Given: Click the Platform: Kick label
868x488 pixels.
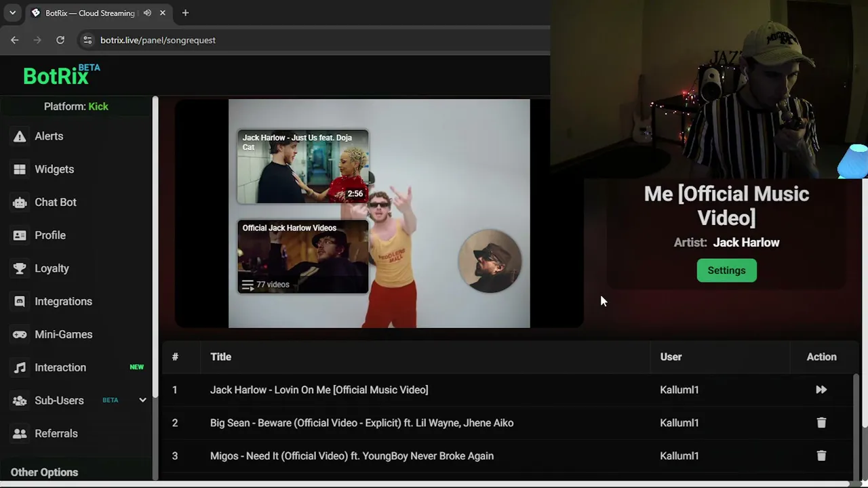Looking at the screenshot, I should click(76, 106).
